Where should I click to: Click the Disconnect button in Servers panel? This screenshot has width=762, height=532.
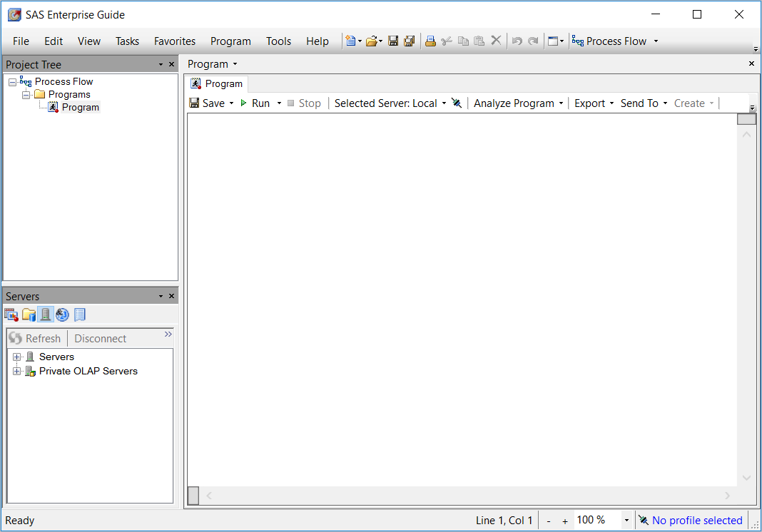tap(100, 339)
